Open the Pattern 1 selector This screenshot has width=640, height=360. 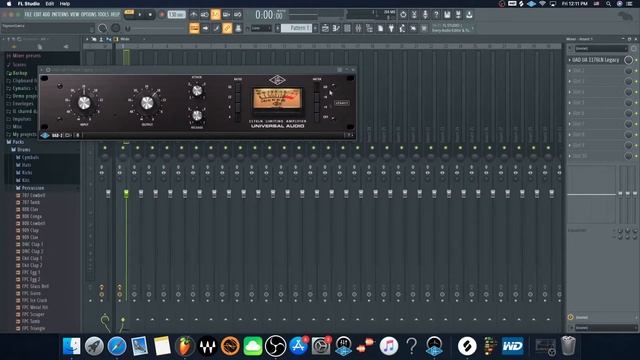(296, 28)
